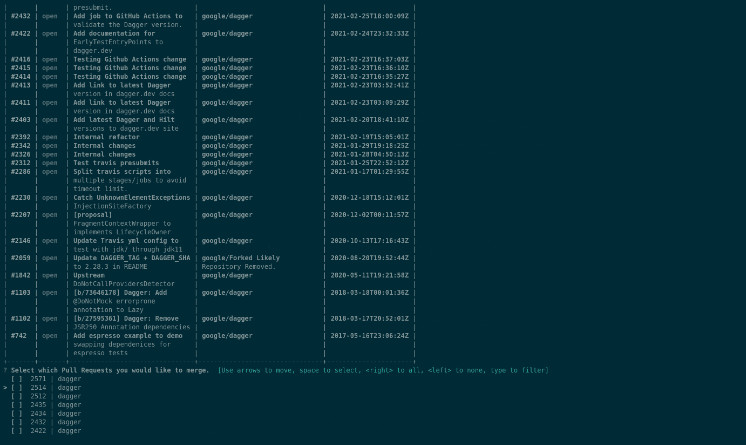This screenshot has height=445, width=746.
Task: Click the 'Add documentation for' title
Action: (114, 33)
